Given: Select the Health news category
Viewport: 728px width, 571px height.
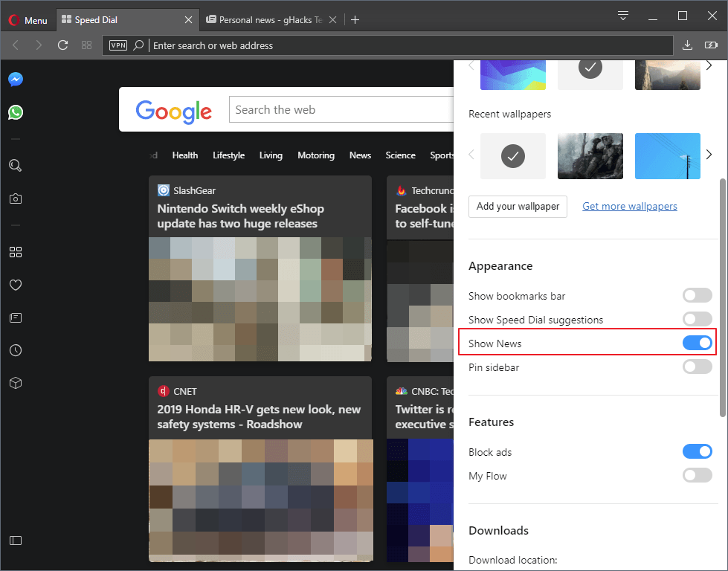Looking at the screenshot, I should pyautogui.click(x=184, y=155).
